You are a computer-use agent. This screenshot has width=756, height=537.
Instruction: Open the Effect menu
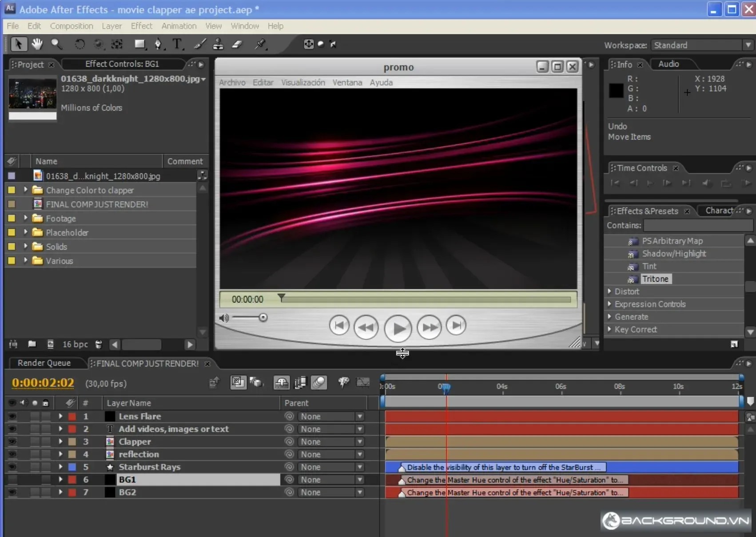(x=141, y=26)
